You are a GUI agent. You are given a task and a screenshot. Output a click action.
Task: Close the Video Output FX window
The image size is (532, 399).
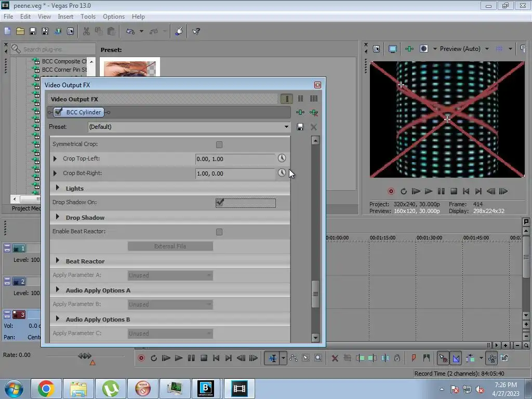click(x=317, y=85)
